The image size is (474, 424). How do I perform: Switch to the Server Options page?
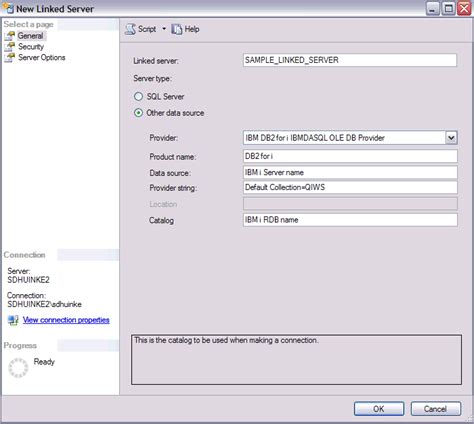tap(42, 57)
